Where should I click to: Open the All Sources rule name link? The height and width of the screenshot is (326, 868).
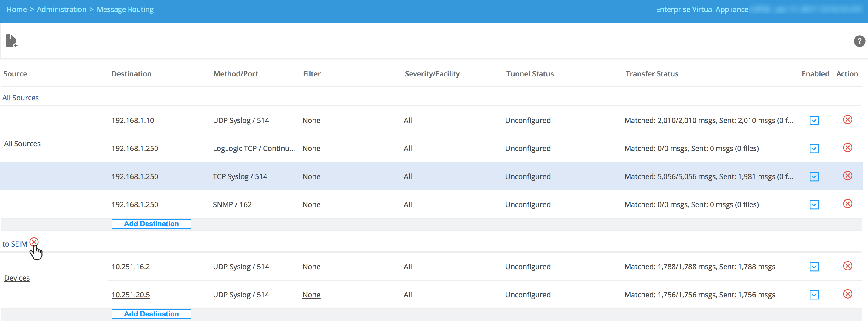click(21, 98)
